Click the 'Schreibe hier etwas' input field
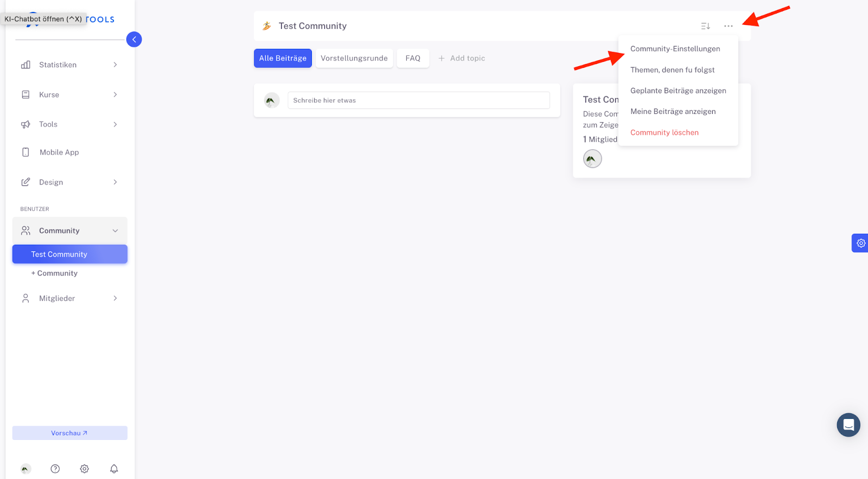The width and height of the screenshot is (868, 479). (418, 100)
